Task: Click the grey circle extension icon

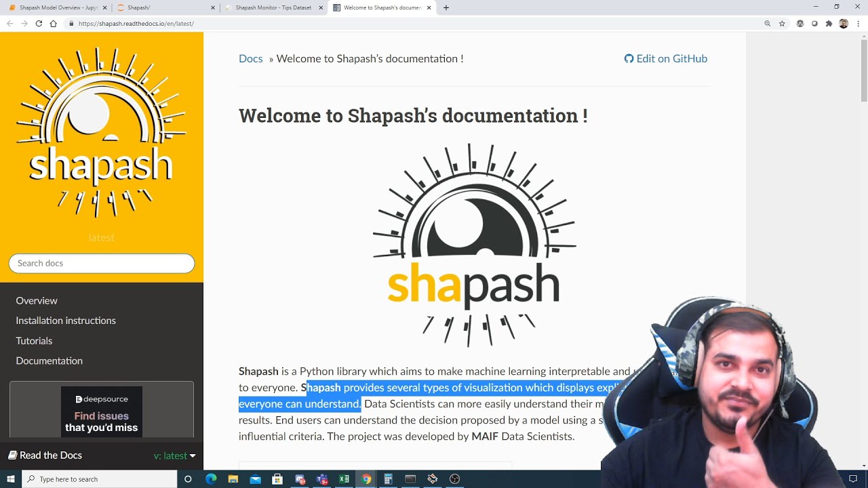Action: coord(814,23)
